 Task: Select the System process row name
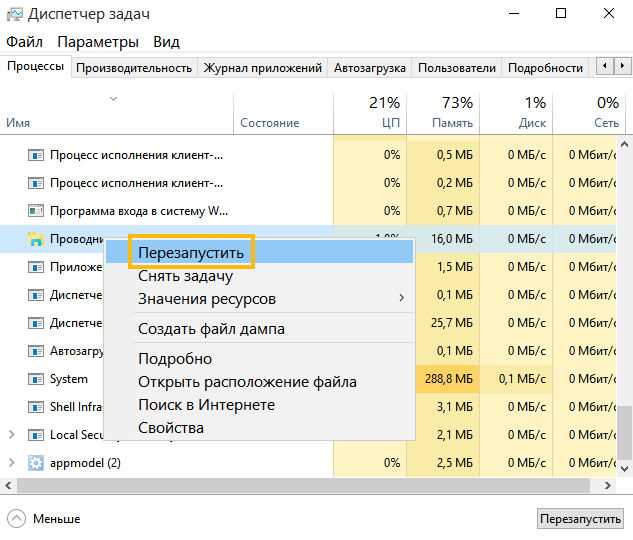[x=69, y=379]
